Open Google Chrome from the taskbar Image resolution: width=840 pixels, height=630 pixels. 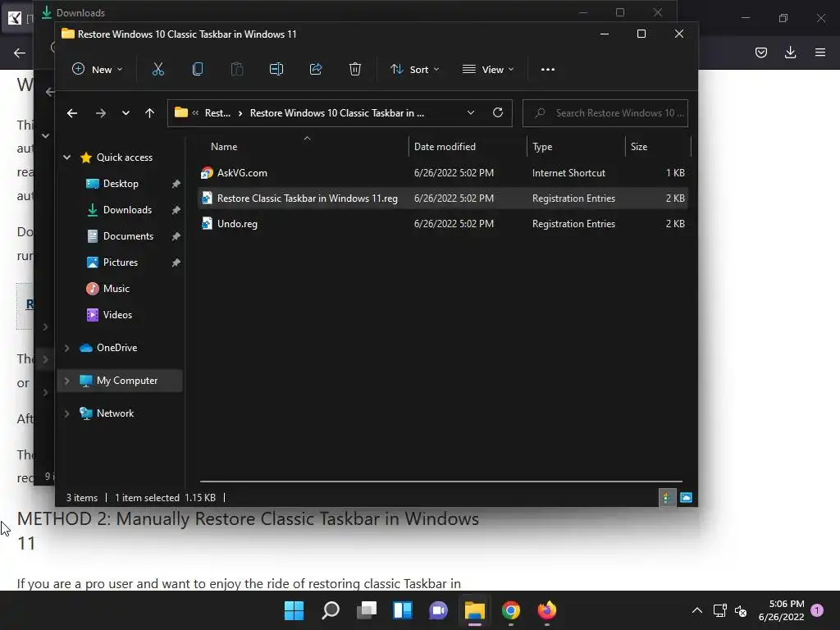510,610
